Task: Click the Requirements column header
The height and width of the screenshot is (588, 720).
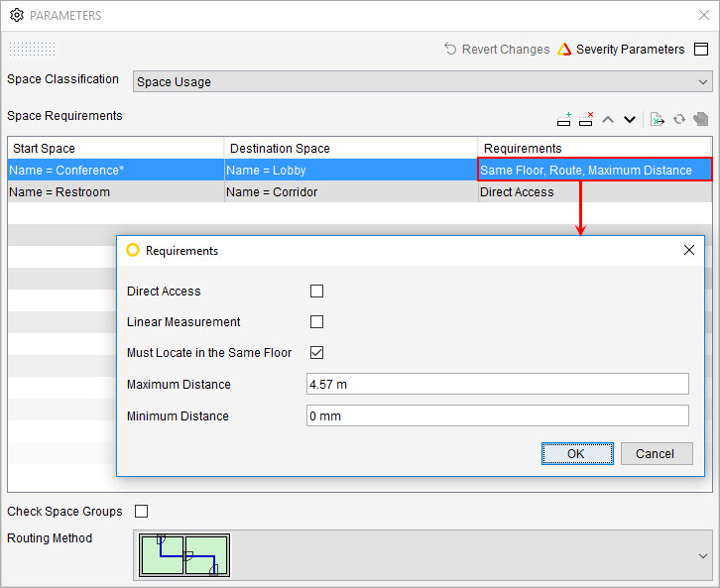Action: pyautogui.click(x=595, y=149)
